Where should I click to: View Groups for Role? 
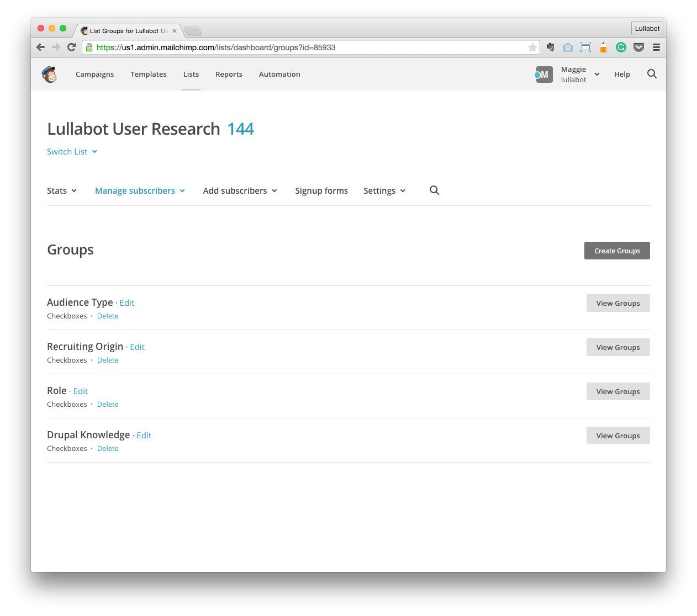[618, 391]
